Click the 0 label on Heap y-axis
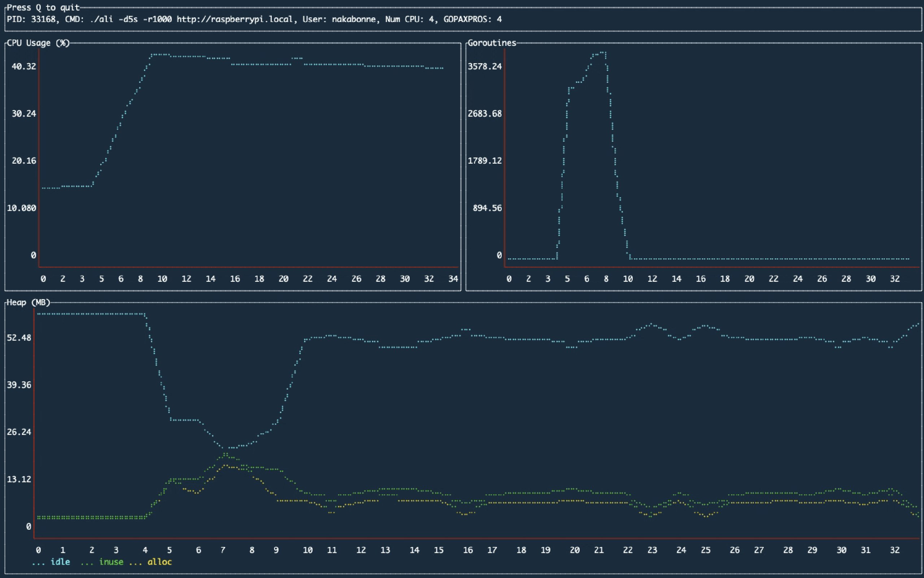The image size is (924, 578). tap(29, 527)
